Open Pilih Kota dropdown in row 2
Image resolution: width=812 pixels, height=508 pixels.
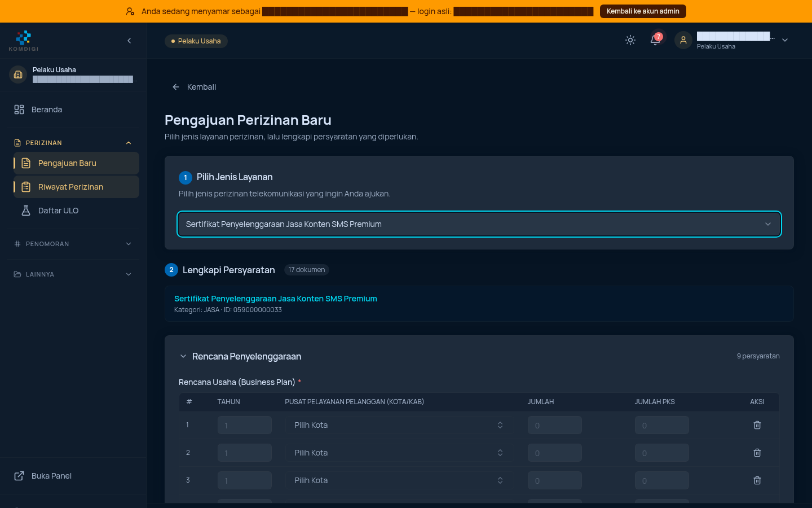coord(399,453)
